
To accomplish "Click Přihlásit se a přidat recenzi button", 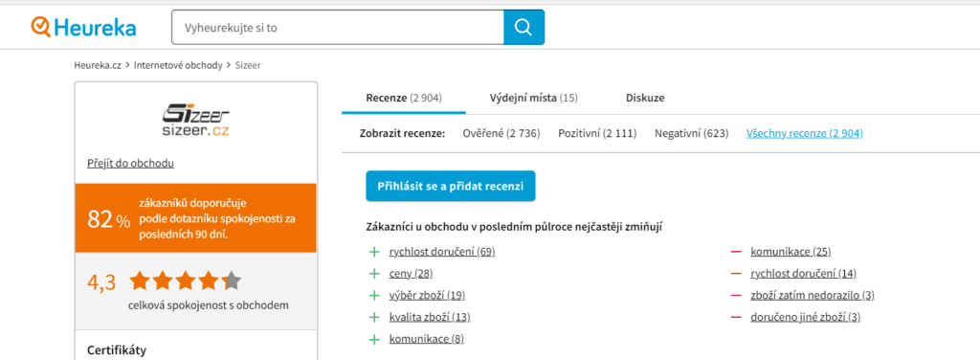I will pos(451,187).
